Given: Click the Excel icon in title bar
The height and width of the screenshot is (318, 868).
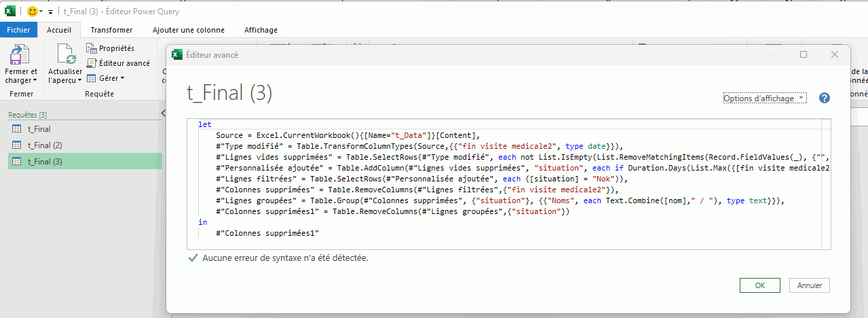Looking at the screenshot, I should click(x=10, y=12).
